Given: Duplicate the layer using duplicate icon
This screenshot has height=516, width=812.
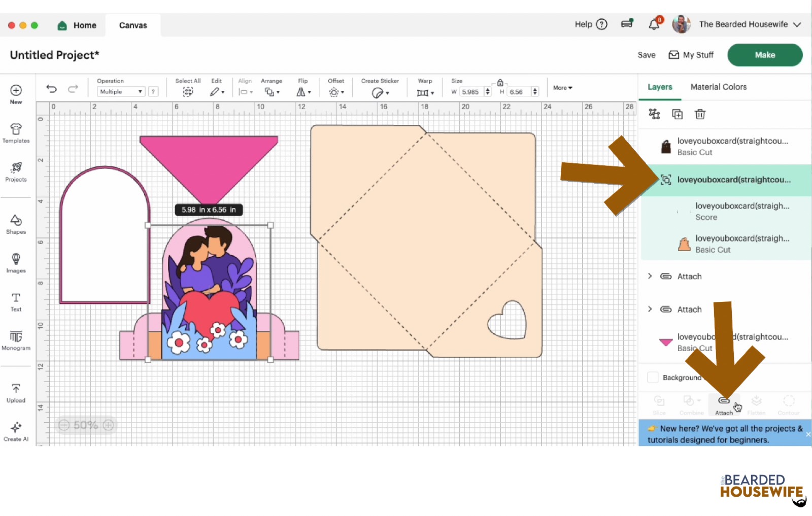Looking at the screenshot, I should click(677, 114).
